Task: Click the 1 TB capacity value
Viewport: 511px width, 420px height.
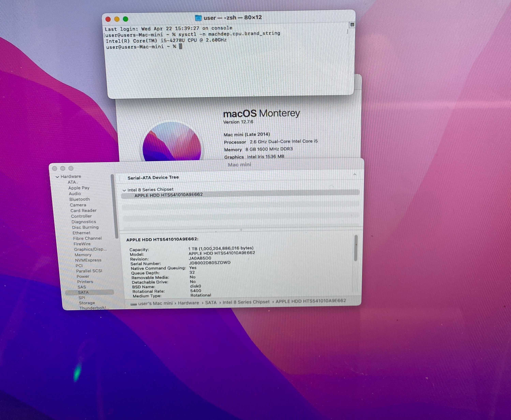Action: coord(221,248)
